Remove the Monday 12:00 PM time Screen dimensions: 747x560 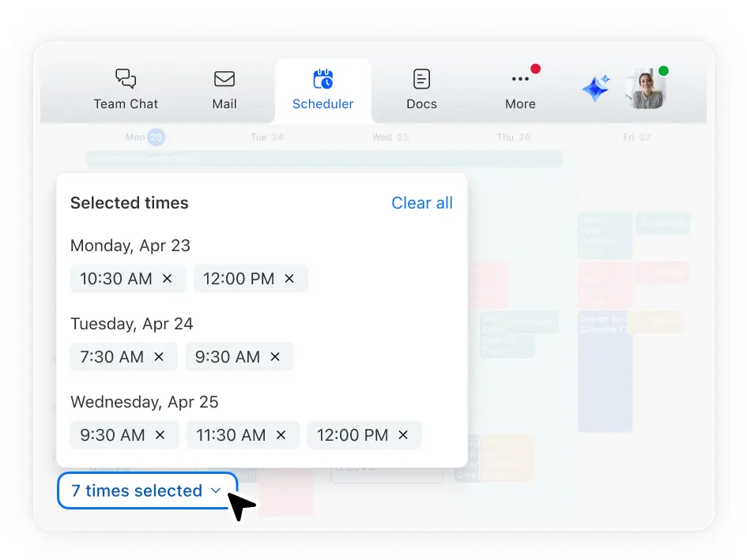(x=289, y=279)
